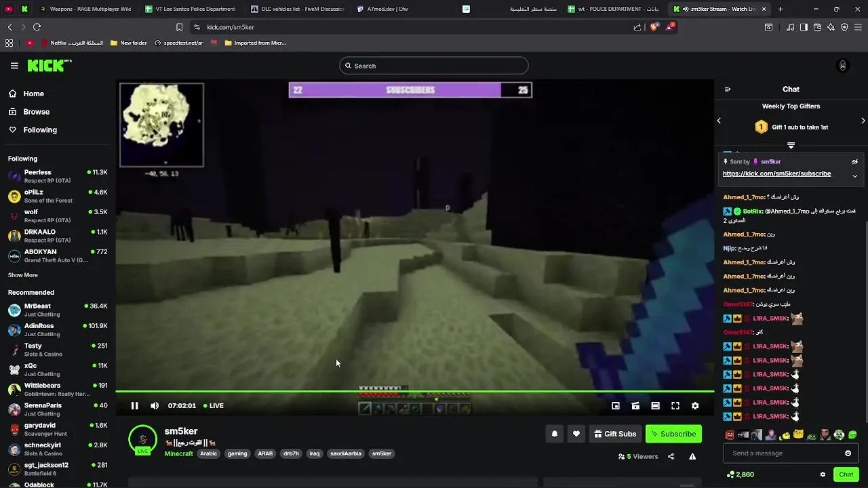The width and height of the screenshot is (868, 488).
Task: Jump to LIVE in the player
Action: point(213,406)
